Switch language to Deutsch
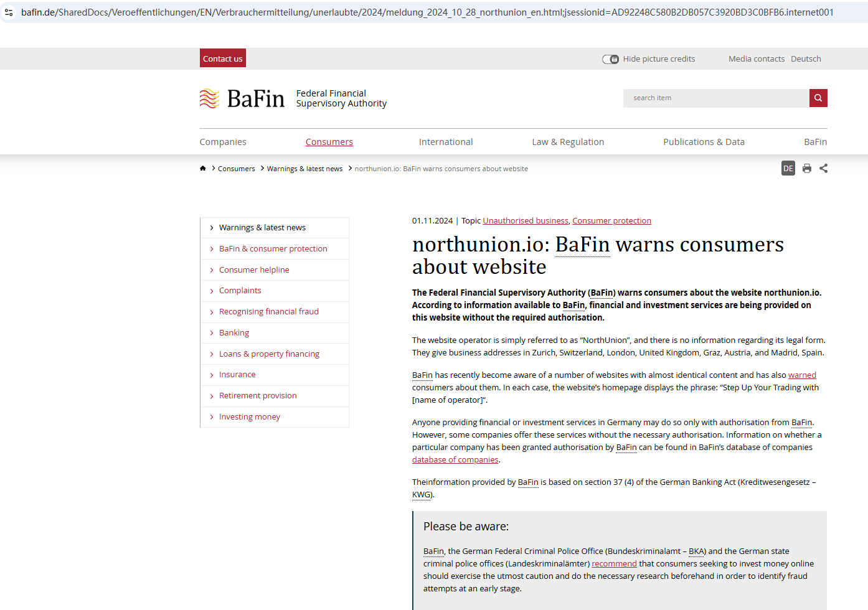 pyautogui.click(x=806, y=59)
